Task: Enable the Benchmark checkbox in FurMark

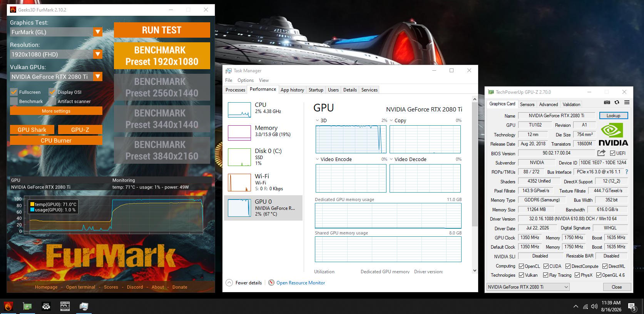Action: pos(14,101)
